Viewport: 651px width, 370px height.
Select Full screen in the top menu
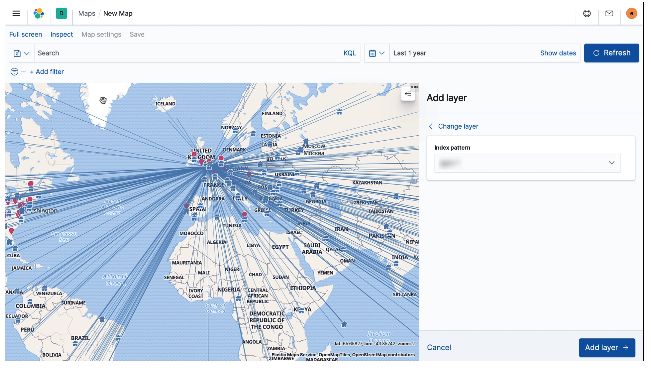26,34
